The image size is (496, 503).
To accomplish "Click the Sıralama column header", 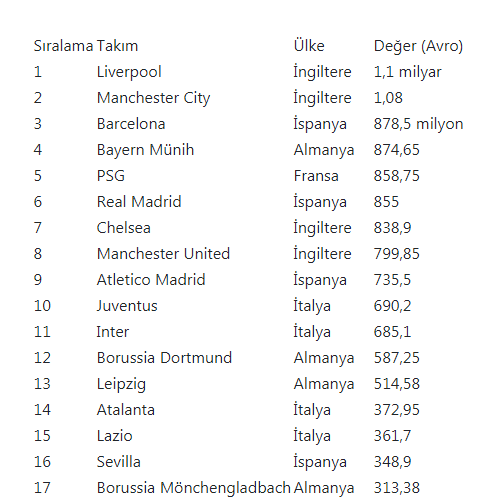I will tap(63, 46).
